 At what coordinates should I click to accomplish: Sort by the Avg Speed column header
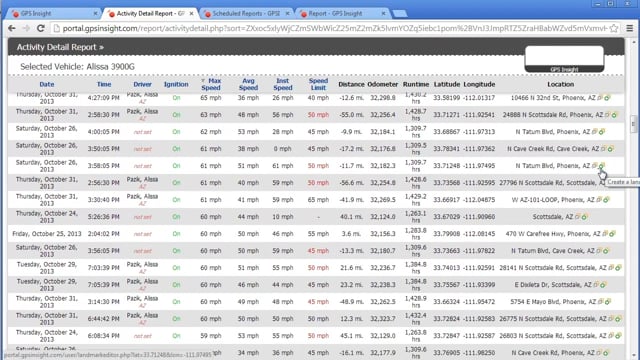coord(248,84)
